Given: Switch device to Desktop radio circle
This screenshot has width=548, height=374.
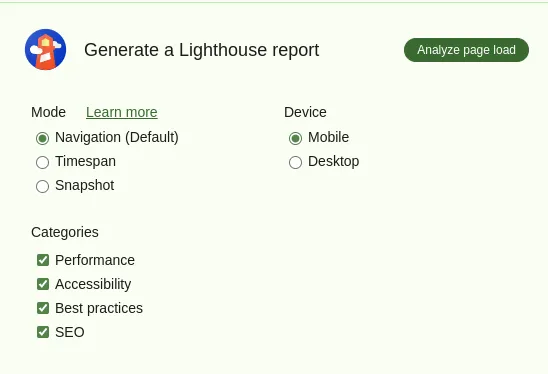Looking at the screenshot, I should point(295,162).
